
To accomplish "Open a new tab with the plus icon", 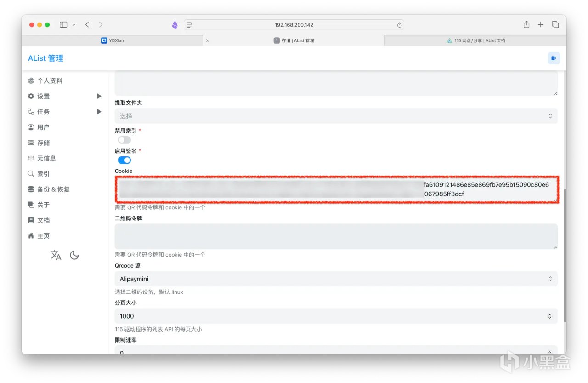I will point(541,25).
